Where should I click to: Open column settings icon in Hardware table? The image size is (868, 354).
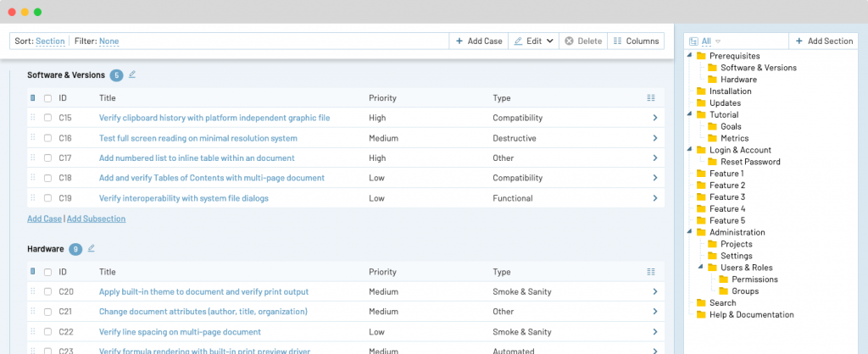coord(650,272)
